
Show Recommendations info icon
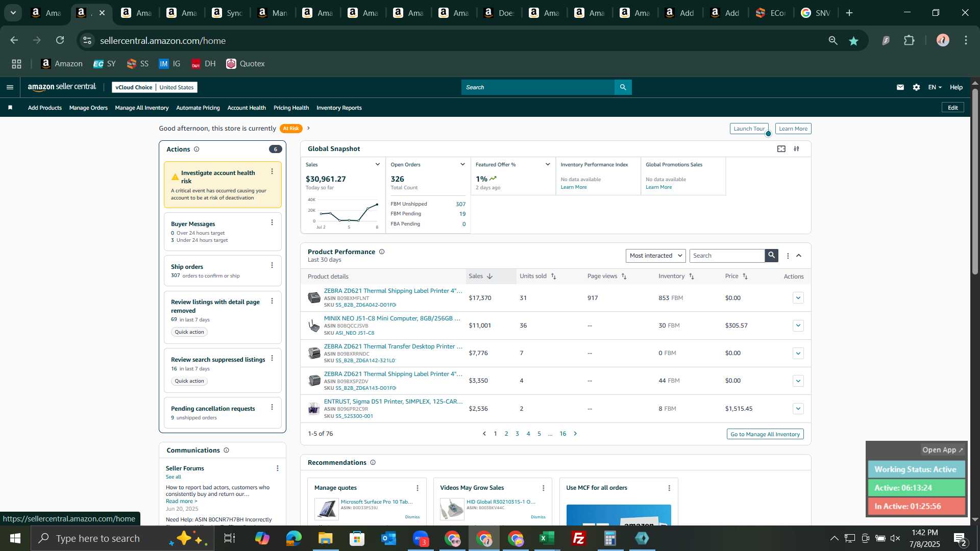coord(373,463)
